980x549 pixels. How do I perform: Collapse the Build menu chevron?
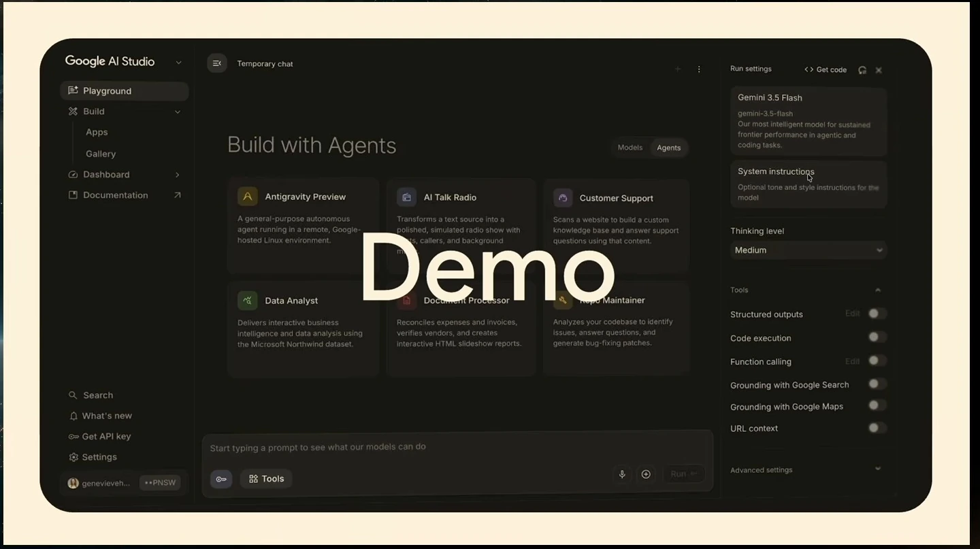[x=178, y=112]
